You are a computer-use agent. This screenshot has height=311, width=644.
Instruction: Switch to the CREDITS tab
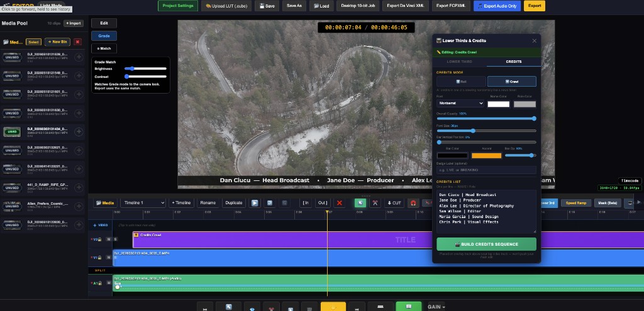coord(514,62)
